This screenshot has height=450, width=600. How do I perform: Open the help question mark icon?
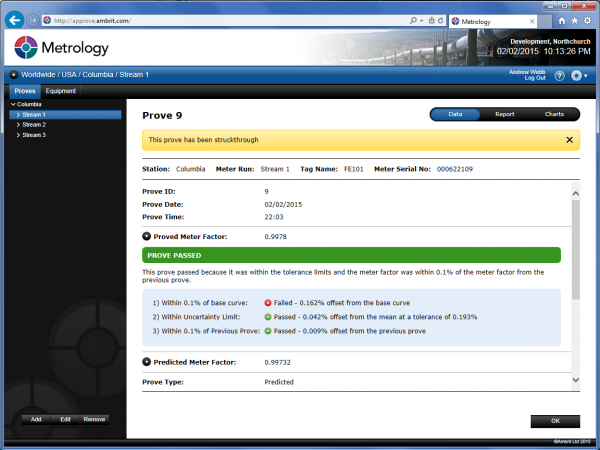[x=559, y=76]
